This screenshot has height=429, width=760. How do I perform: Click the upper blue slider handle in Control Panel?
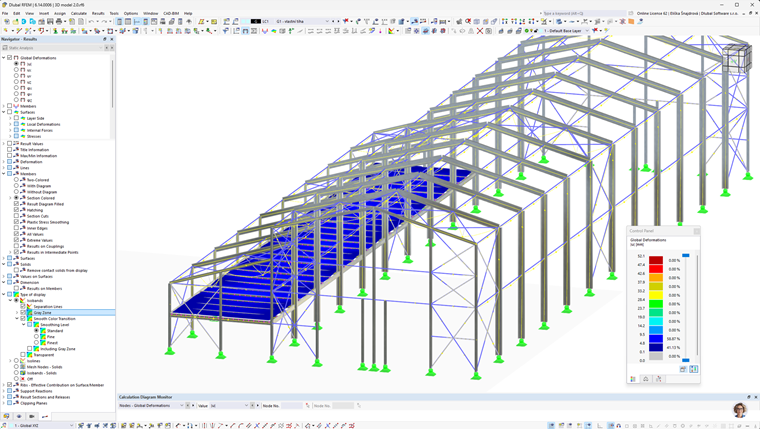tap(685, 255)
